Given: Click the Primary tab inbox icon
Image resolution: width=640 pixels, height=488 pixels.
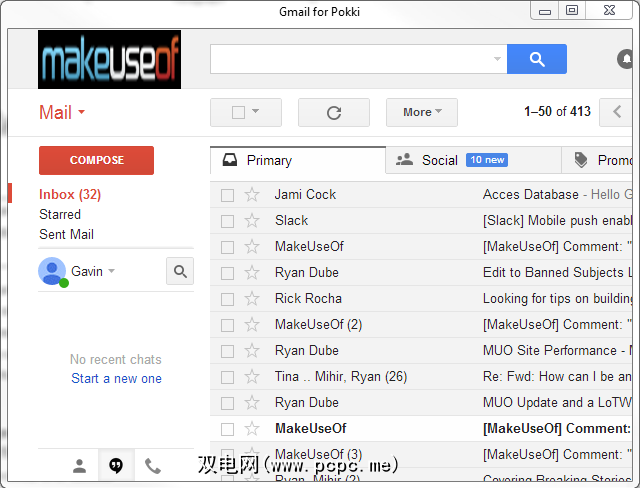Looking at the screenshot, I should point(230,160).
